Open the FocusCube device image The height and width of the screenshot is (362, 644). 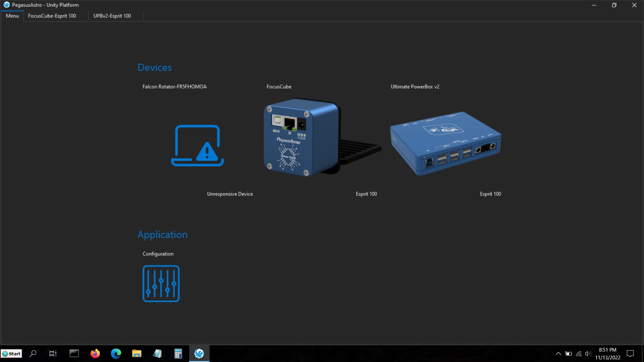(322, 137)
